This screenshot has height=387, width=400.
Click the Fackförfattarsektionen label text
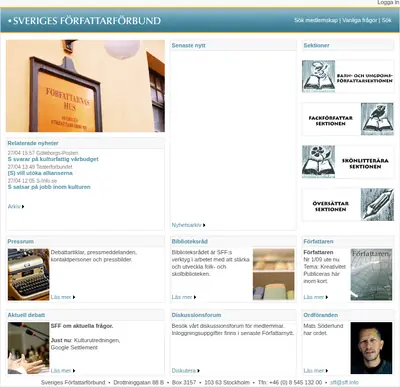click(330, 121)
